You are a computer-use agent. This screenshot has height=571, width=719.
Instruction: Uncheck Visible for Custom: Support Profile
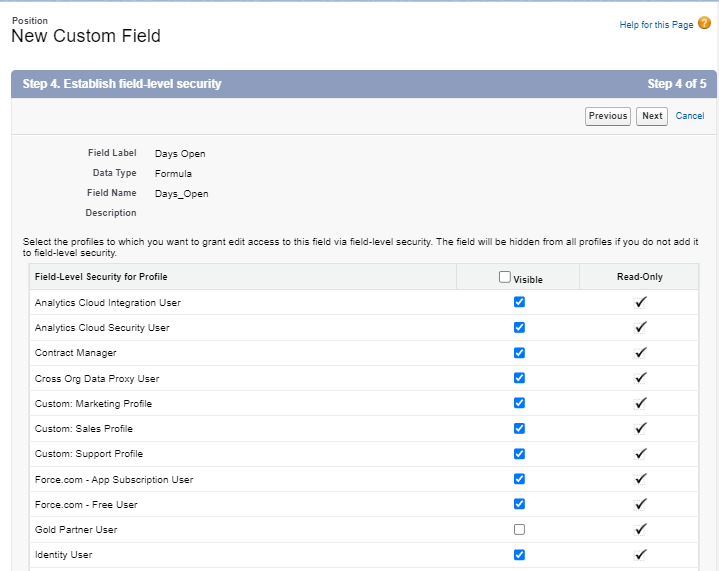click(519, 454)
